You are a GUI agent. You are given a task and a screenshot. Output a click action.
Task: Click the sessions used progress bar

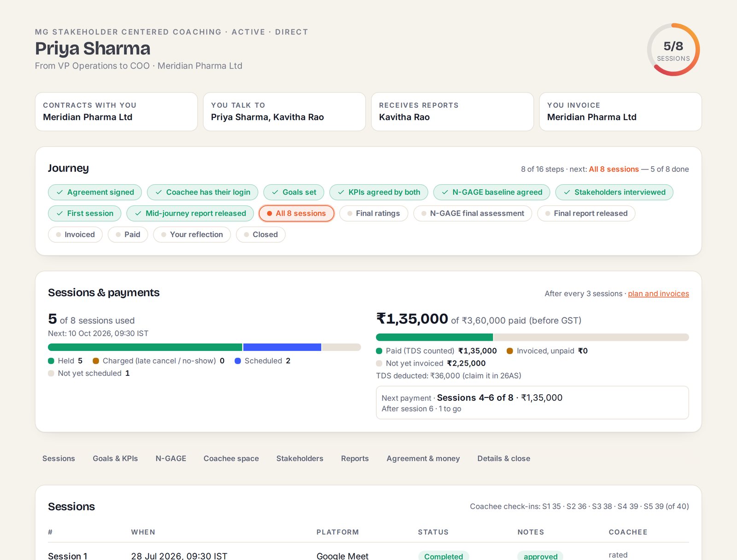(205, 347)
